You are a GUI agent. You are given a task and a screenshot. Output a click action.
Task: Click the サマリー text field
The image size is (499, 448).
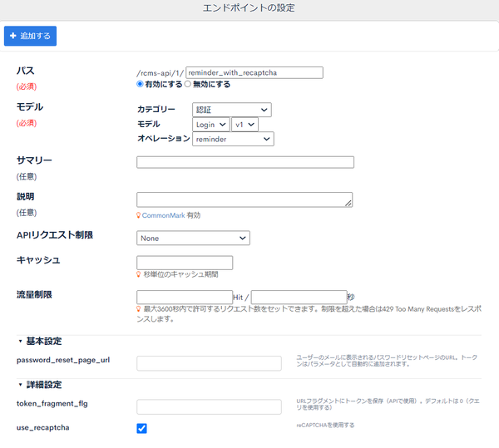tap(245, 162)
